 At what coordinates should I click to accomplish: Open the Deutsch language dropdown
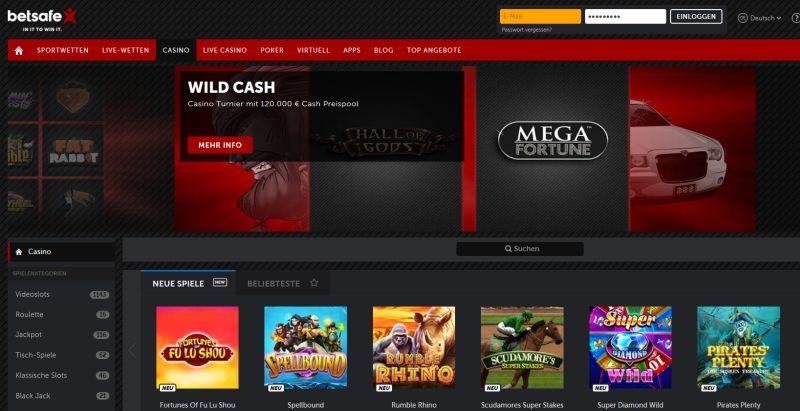[760, 18]
